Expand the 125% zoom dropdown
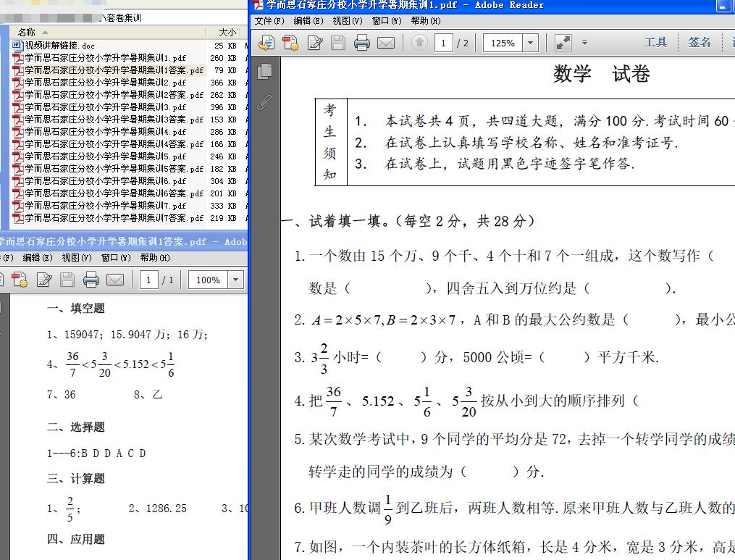Screen dimensions: 735x560 [531, 43]
